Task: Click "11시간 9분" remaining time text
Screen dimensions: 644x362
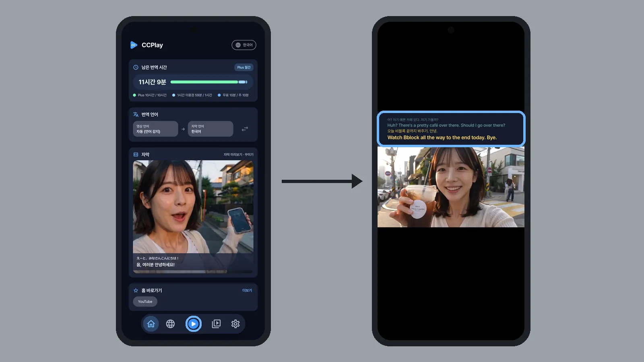Action: pos(153,82)
